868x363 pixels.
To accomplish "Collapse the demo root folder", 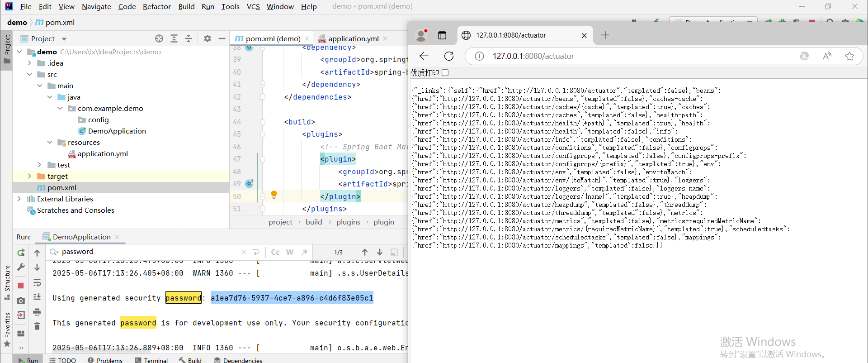I will click(x=19, y=52).
